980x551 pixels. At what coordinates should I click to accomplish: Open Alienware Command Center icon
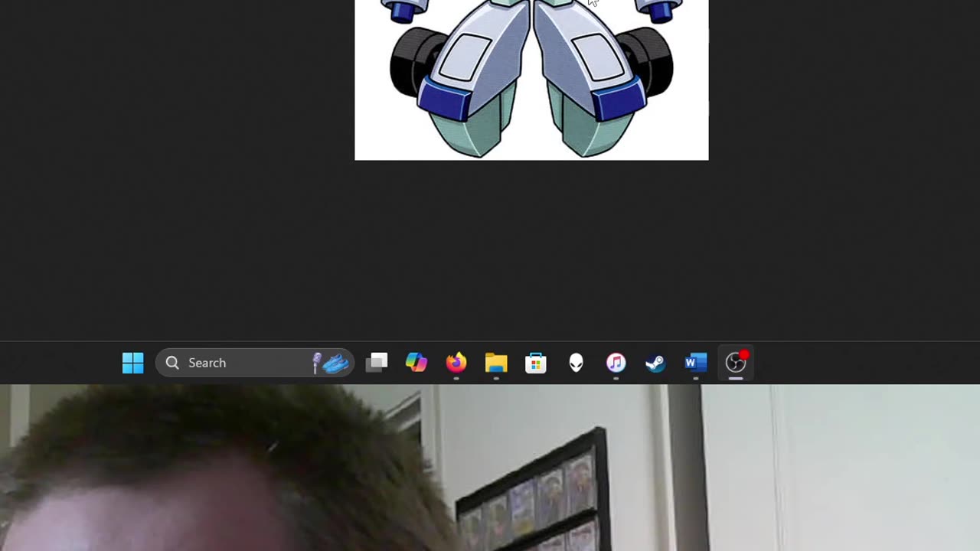576,363
